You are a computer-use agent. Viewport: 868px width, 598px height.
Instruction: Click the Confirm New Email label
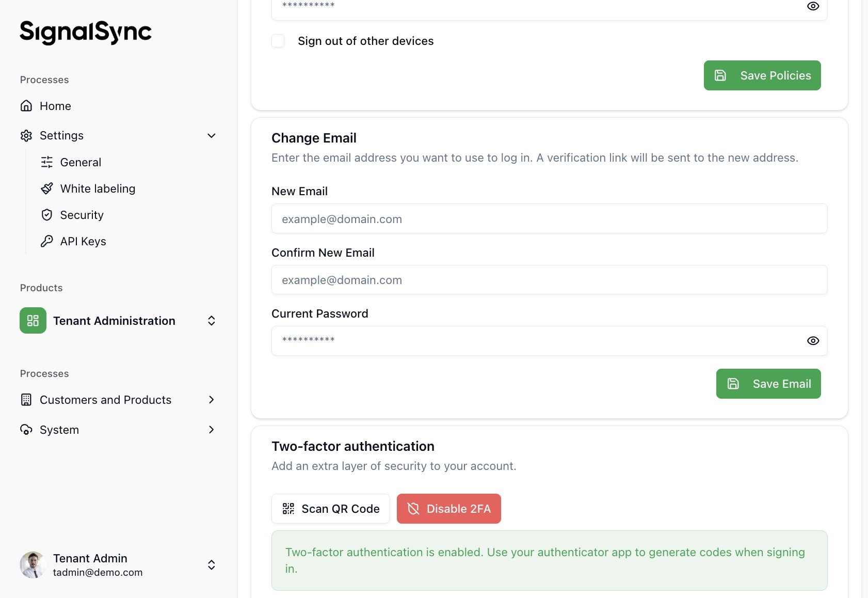click(x=323, y=253)
